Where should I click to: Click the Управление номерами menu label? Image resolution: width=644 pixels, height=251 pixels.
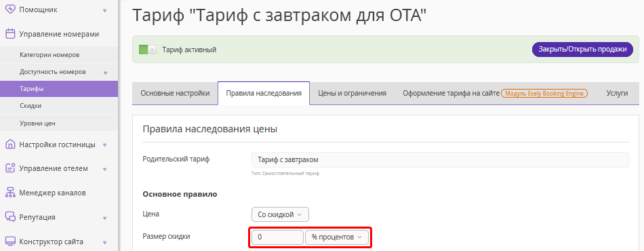click(59, 34)
